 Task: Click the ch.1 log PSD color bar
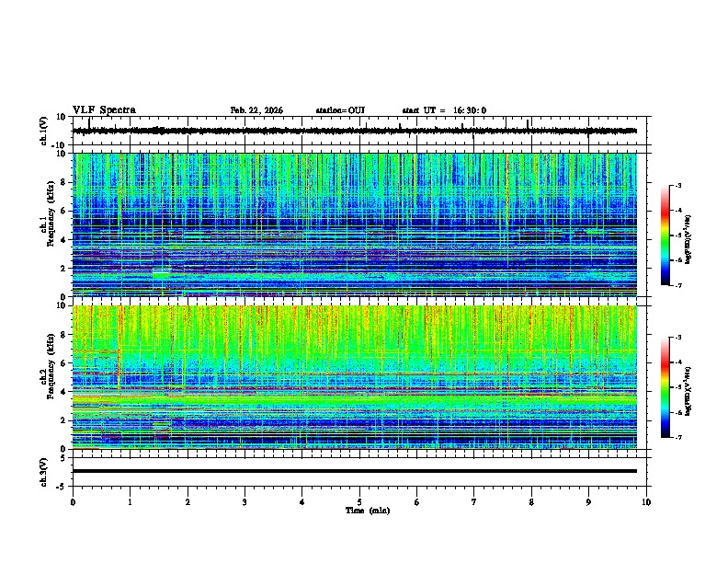665,236
